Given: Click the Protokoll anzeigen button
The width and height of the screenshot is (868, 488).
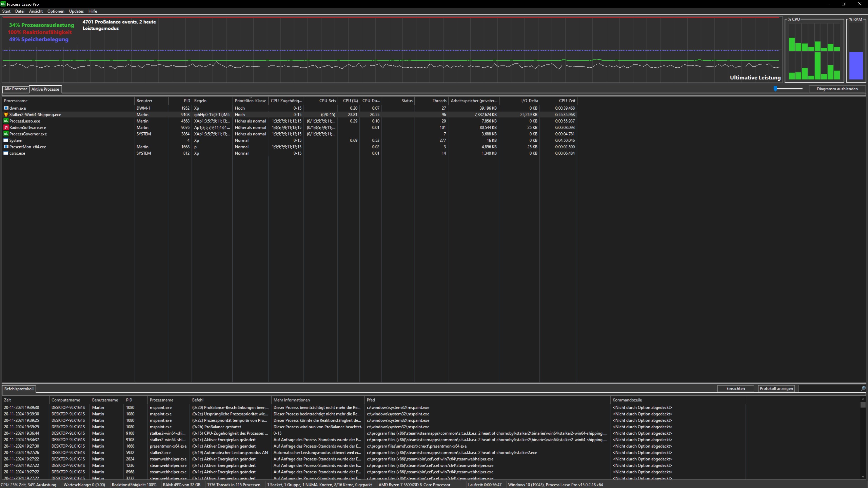Looking at the screenshot, I should tap(776, 388).
